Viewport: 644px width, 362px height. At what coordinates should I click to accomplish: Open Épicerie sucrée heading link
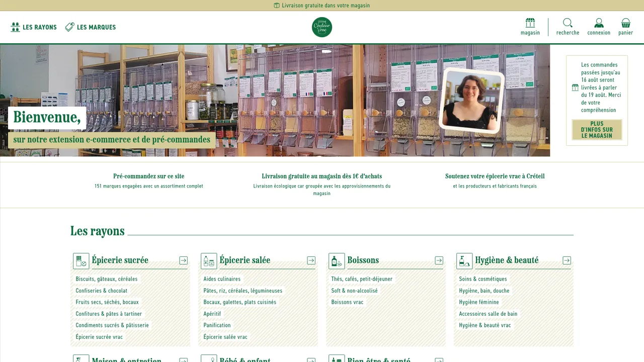[120, 260]
